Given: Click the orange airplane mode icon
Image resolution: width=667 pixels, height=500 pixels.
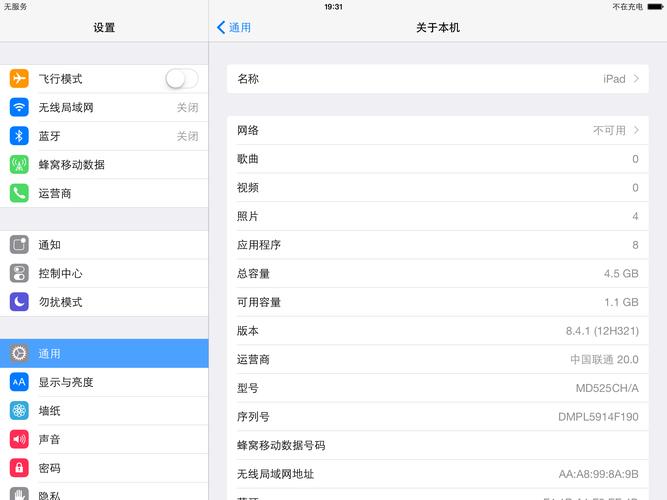Looking at the screenshot, I should [19, 79].
